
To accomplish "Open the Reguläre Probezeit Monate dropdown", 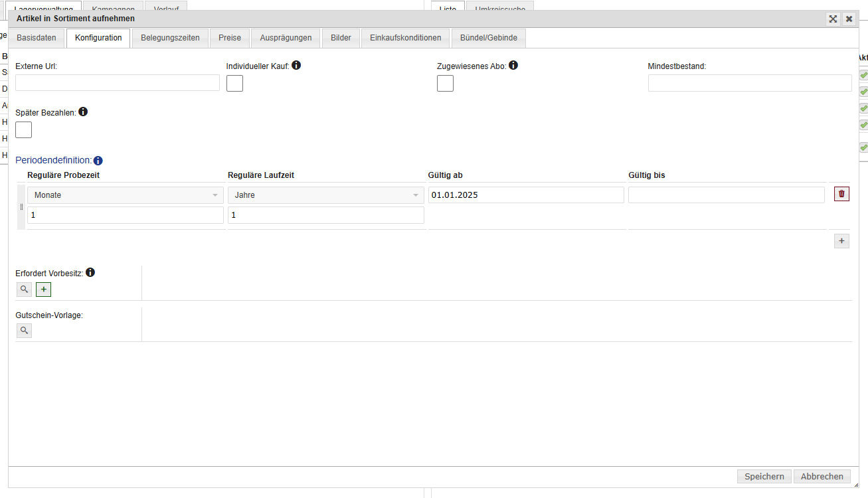I will (x=126, y=195).
